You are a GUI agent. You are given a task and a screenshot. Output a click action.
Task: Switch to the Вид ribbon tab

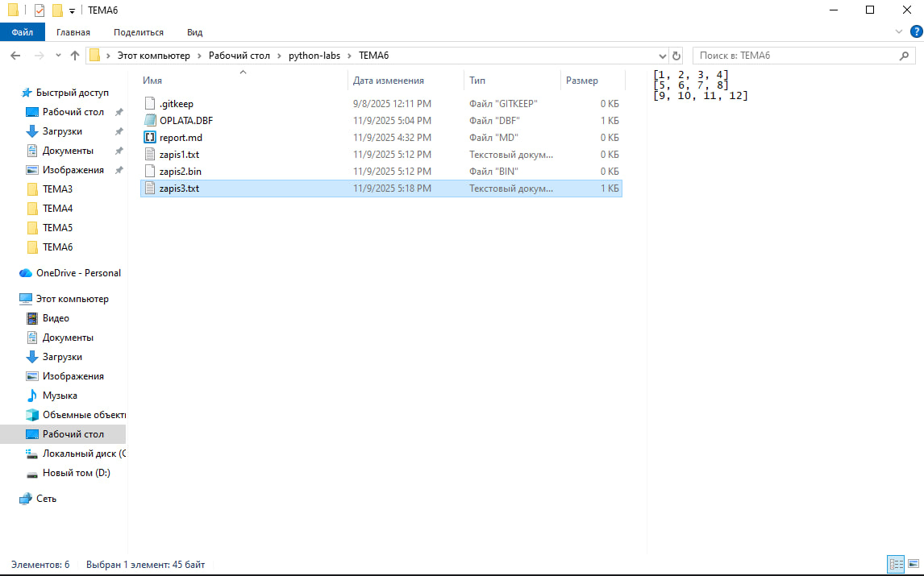194,32
